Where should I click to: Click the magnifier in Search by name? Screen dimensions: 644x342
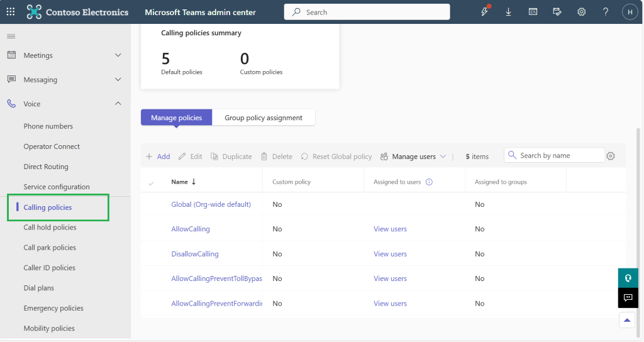pos(512,155)
